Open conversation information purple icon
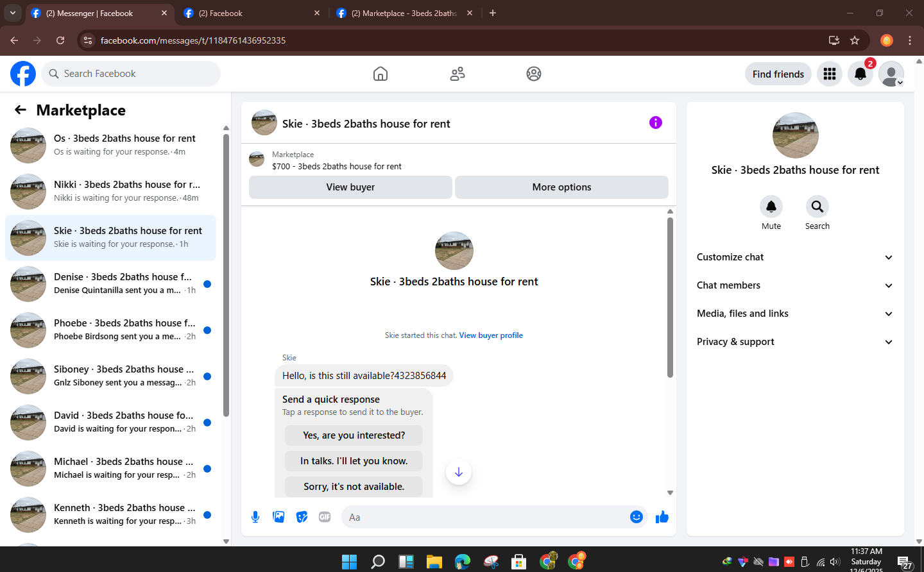Viewport: 924px width, 572px height. click(x=656, y=122)
